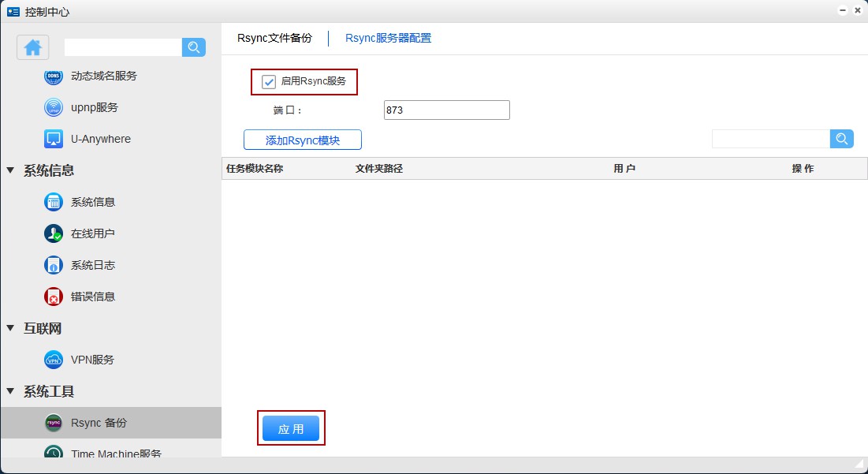This screenshot has width=868, height=474.
Task: Open the 系统信息 item icon
Action: [54, 202]
